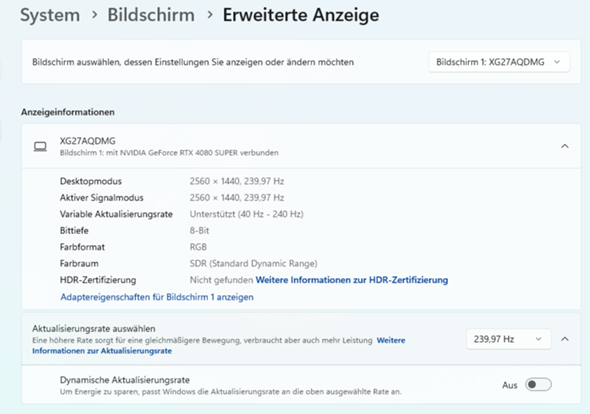This screenshot has height=414, width=590.
Task: Open Informationen zur Aktualisierungsrate link
Action: [x=102, y=351]
